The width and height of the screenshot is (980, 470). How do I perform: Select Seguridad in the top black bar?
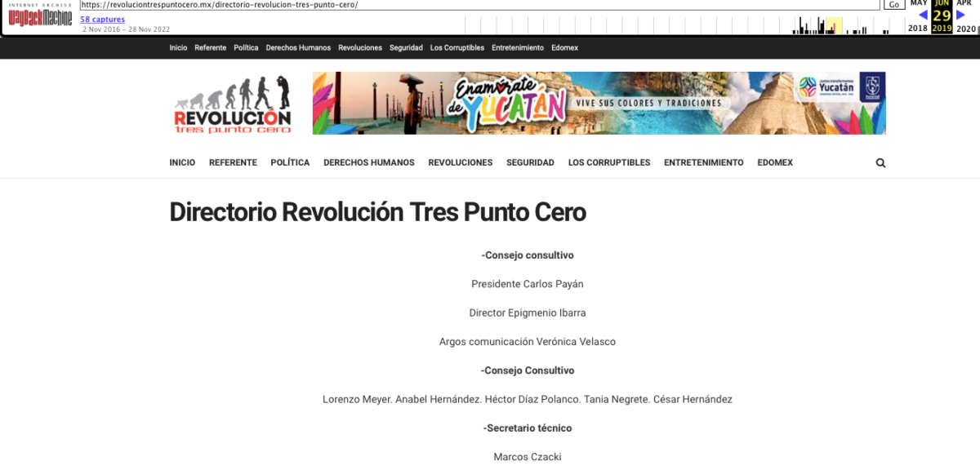pyautogui.click(x=406, y=48)
